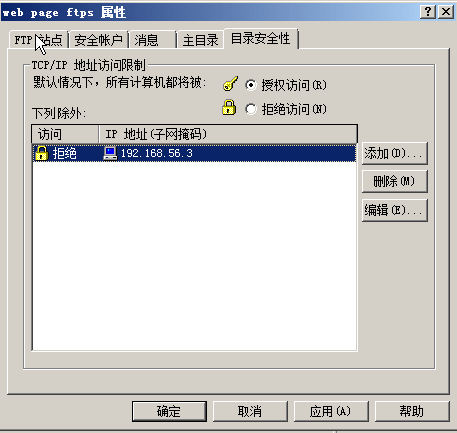Switch to the 消息 tab

tap(152, 40)
